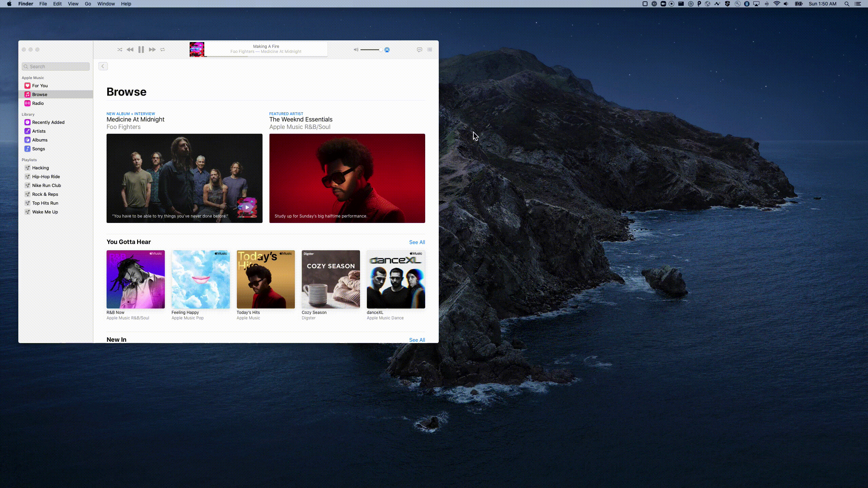Open the Top Hits Run playlist
Screen dimensions: 868x488
56,203
